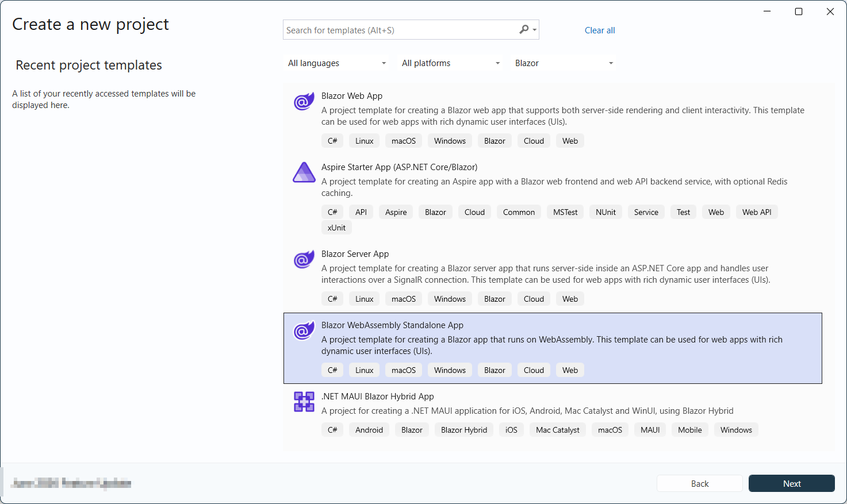Click the Mac Catalyst tag under .NET MAUI

point(558,430)
